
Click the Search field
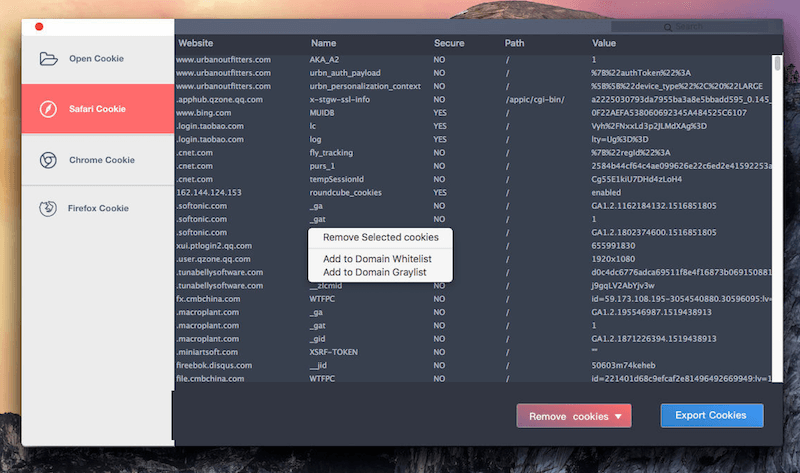(x=690, y=27)
